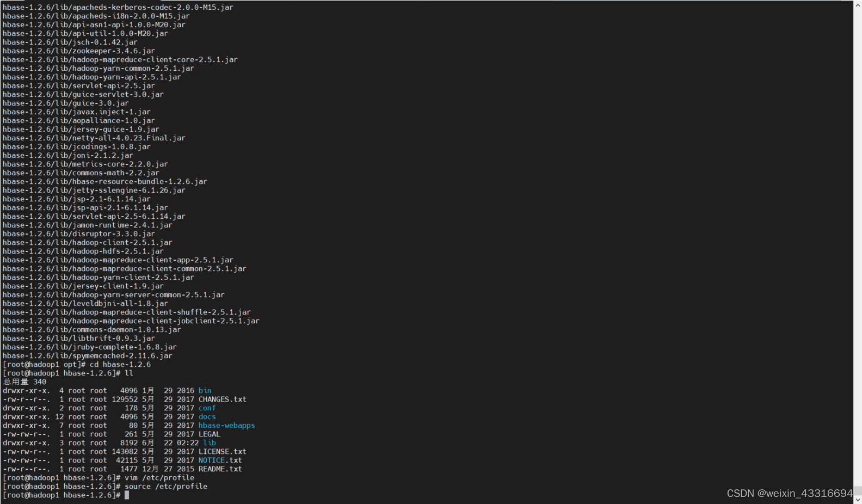Click the 'leveldbjni-all-1.8.jar' line
This screenshot has width=862, height=504.
pos(85,304)
